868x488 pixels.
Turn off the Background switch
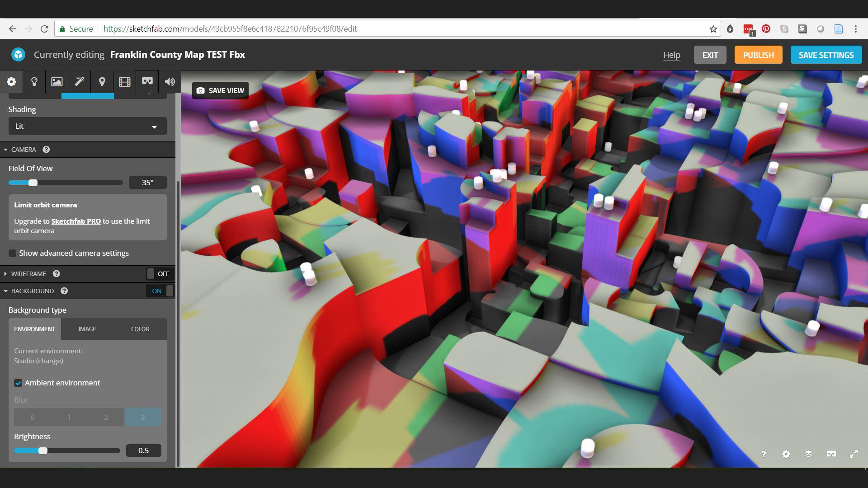coord(159,291)
